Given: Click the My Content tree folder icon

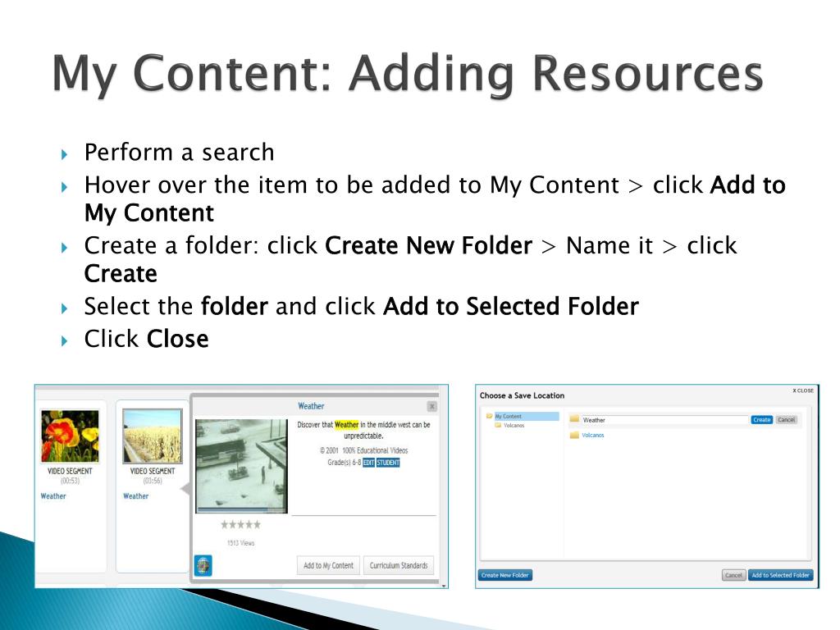Looking at the screenshot, I should click(489, 416).
